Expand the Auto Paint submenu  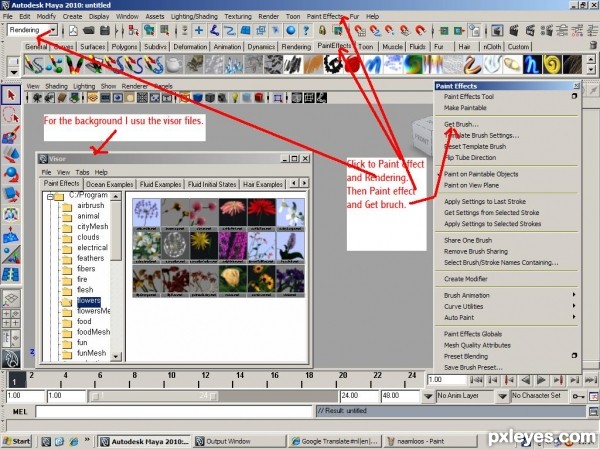pyautogui.click(x=507, y=317)
